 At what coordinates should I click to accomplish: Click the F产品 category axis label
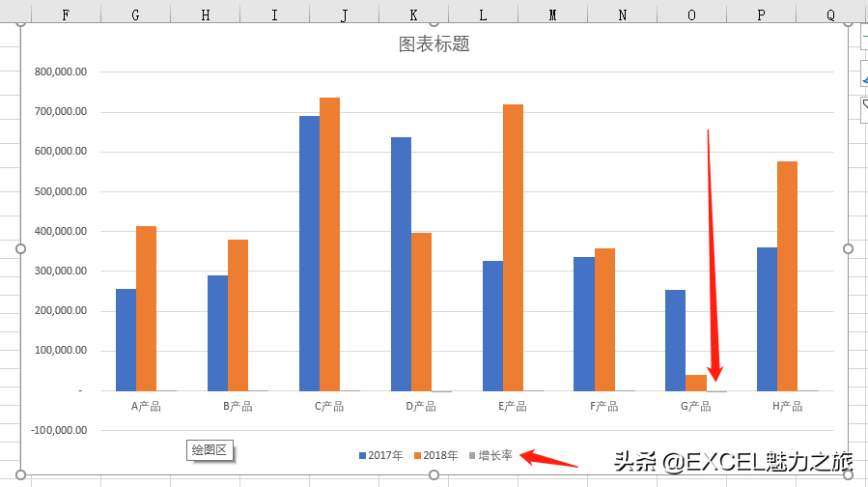tap(604, 407)
